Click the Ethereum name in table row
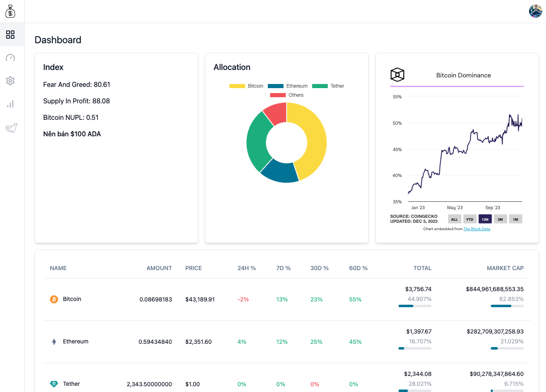The width and height of the screenshot is (546, 392). [x=75, y=341]
